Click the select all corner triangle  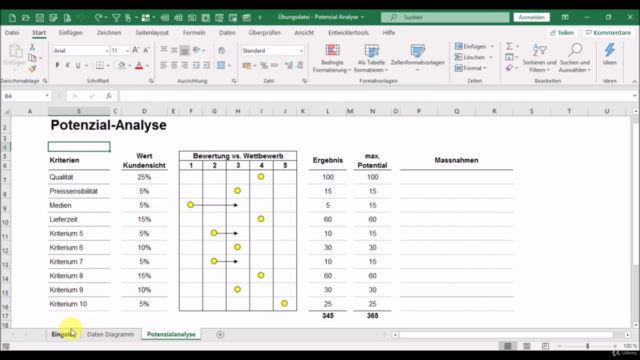point(6,111)
